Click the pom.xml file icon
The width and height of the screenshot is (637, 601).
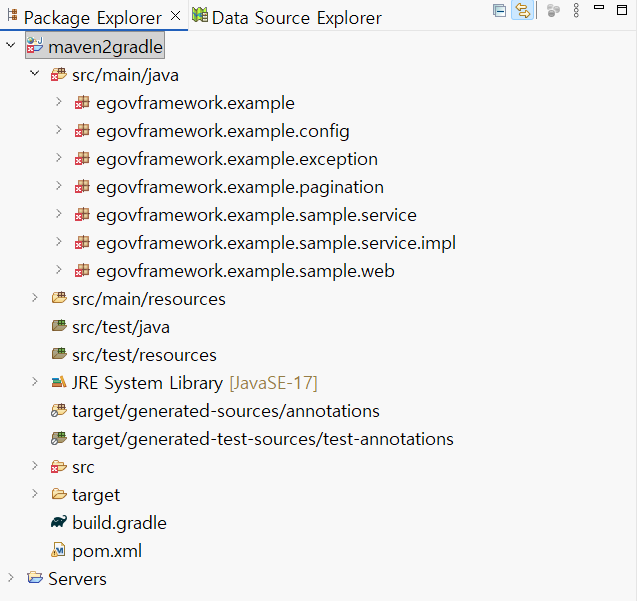(x=58, y=551)
